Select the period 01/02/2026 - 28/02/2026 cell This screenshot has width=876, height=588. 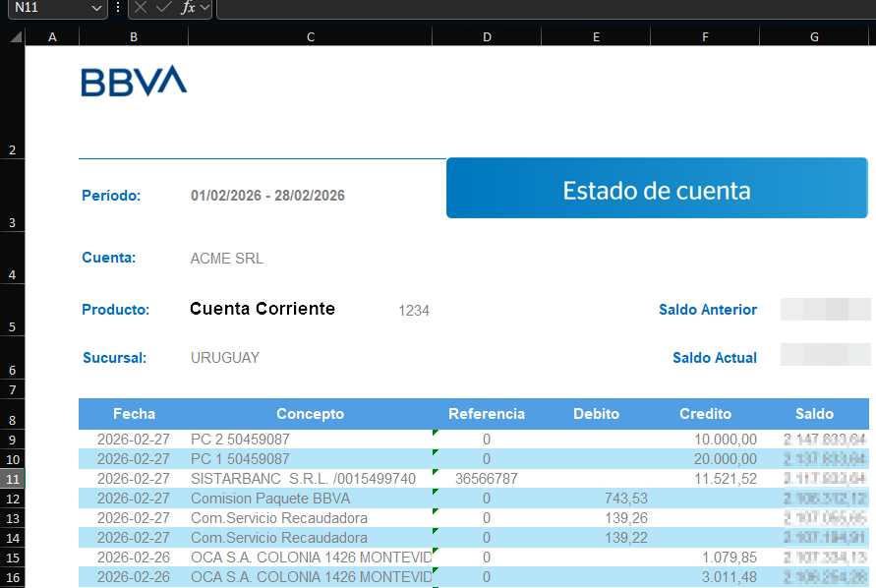point(267,196)
